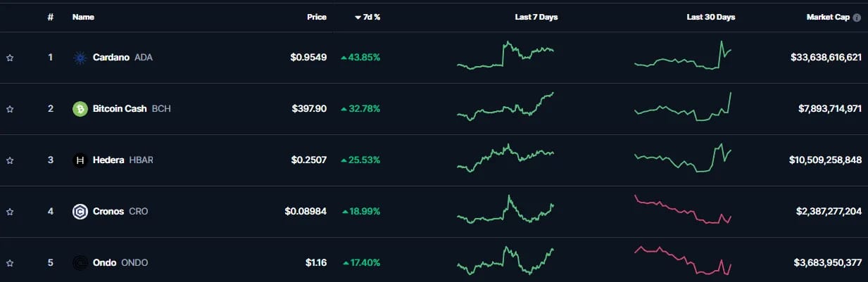Sort the table by Market Cap header

tap(829, 17)
